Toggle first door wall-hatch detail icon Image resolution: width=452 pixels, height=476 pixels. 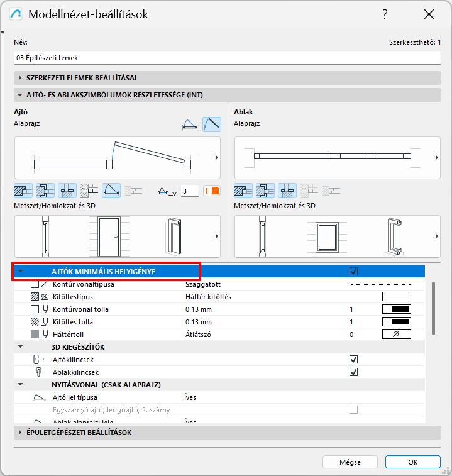point(23,191)
